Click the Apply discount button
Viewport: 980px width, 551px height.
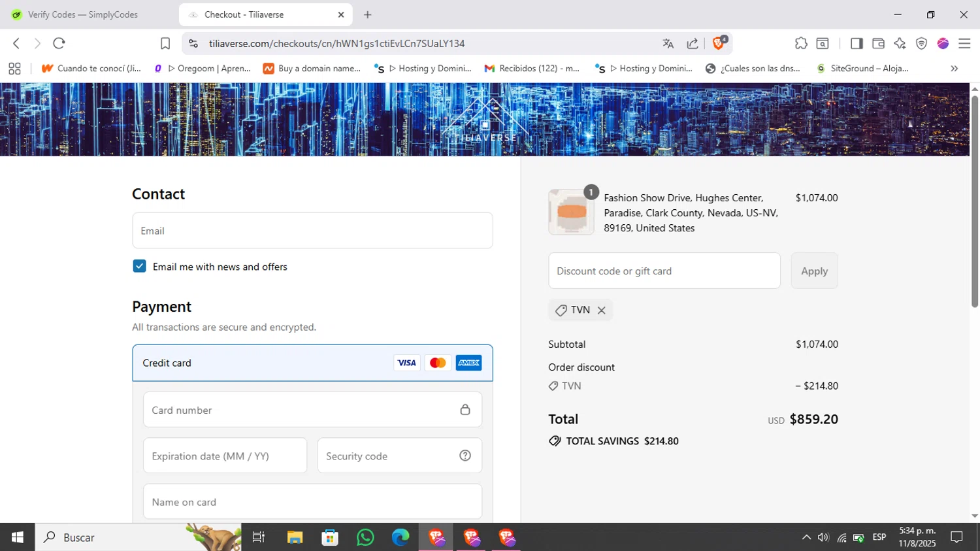tap(814, 271)
